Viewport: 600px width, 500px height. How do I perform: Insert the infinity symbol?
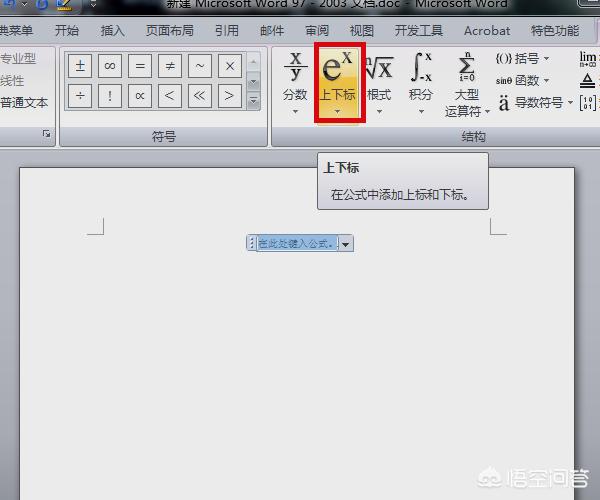(110, 66)
